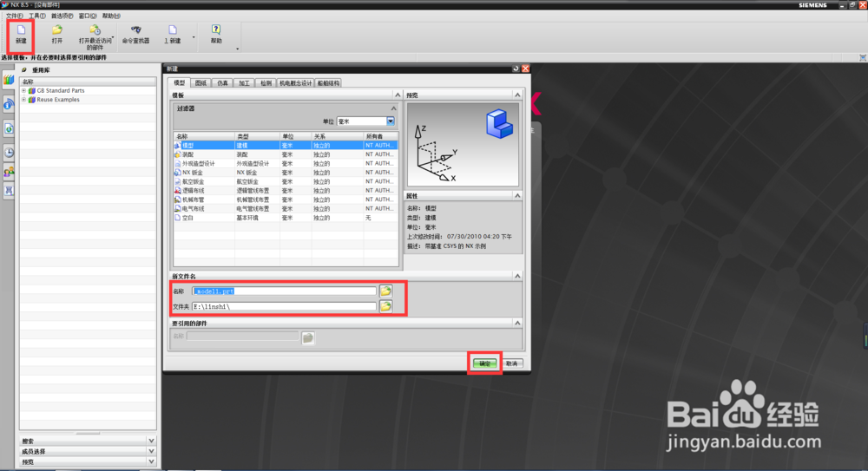Collapse the 属性 properties section

(x=517, y=195)
